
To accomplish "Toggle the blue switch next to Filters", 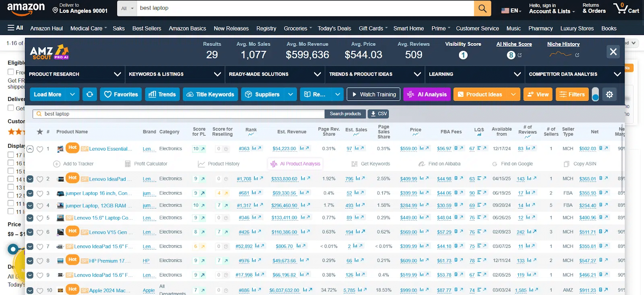I will pos(595,95).
